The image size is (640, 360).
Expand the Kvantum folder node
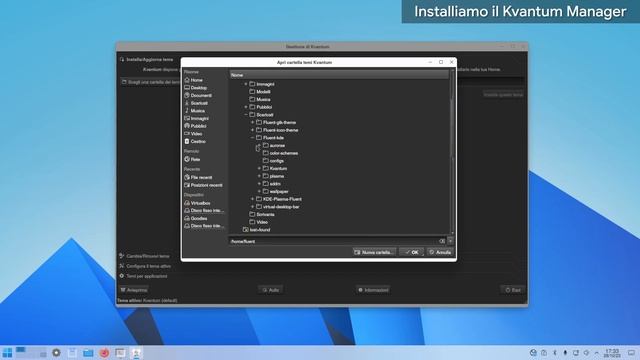point(259,168)
